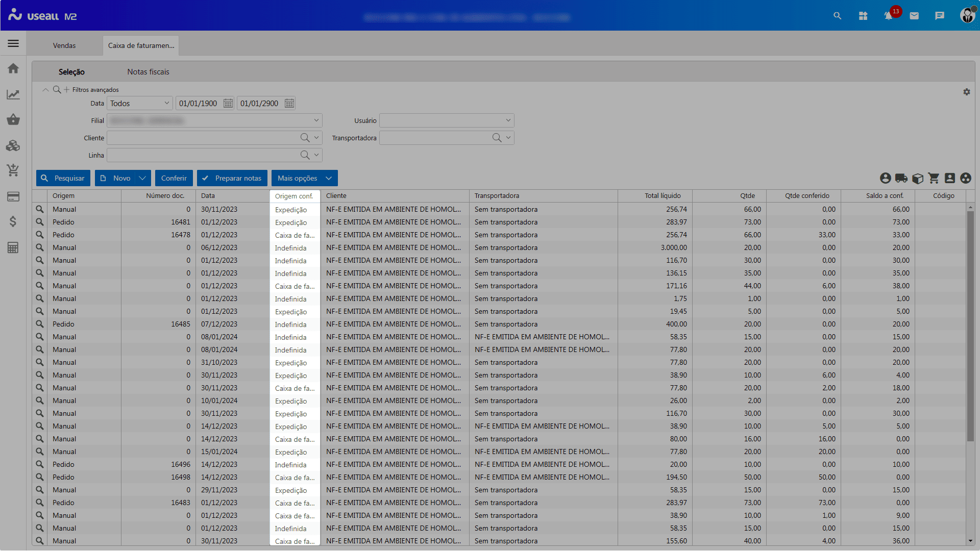Screen dimensions: 980x551
Task: Toggle the hamburger sidebar menu
Action: [x=13, y=44]
